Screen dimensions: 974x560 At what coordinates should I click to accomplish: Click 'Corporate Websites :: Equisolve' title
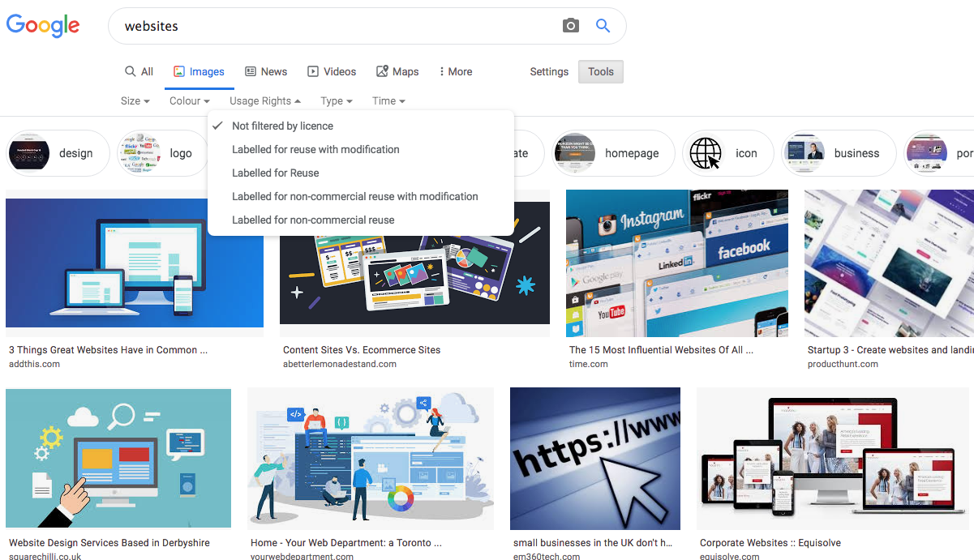(x=770, y=543)
